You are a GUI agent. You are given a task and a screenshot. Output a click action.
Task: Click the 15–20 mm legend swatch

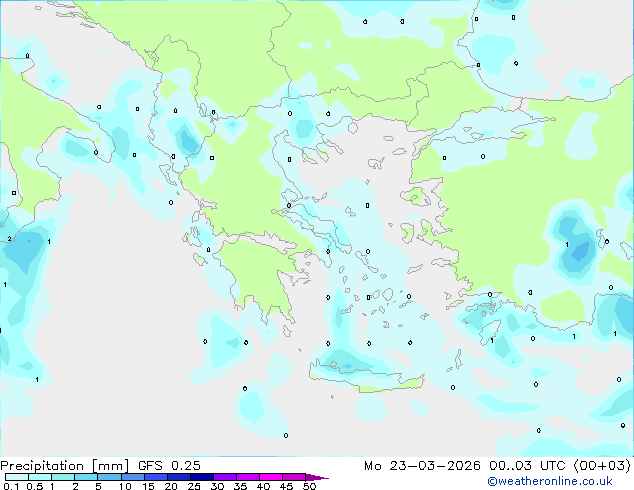156,477
